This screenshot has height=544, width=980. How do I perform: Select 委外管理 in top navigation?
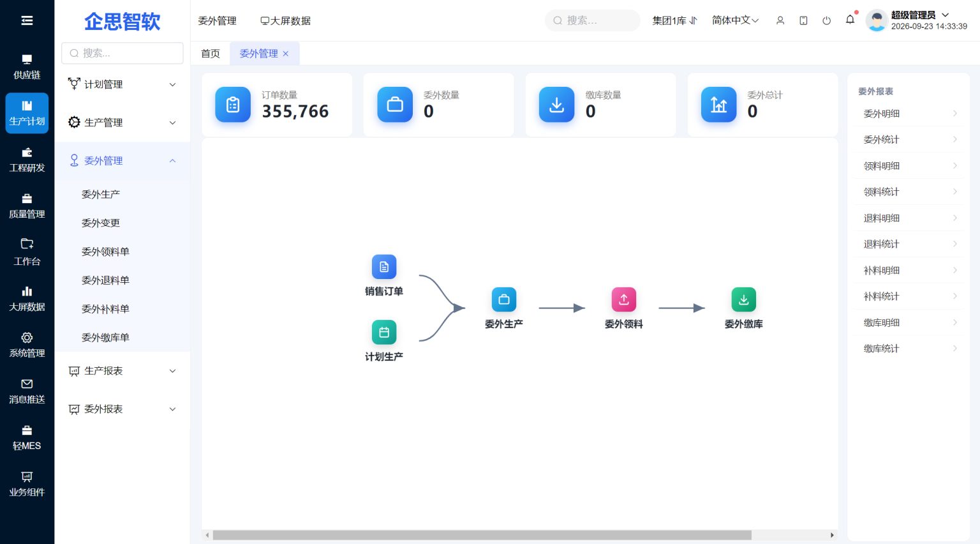coord(217,20)
